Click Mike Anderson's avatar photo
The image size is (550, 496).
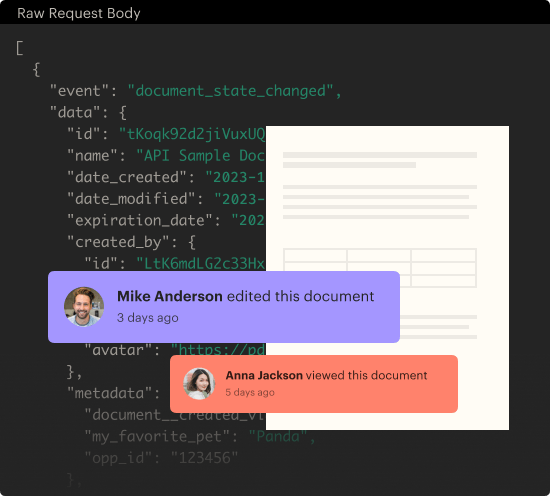[x=84, y=307]
